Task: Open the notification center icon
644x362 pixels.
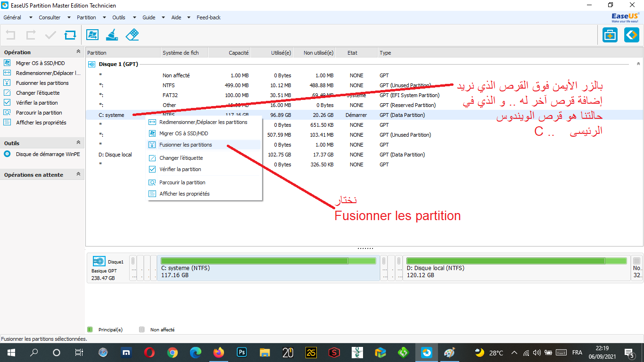Action: click(629, 353)
